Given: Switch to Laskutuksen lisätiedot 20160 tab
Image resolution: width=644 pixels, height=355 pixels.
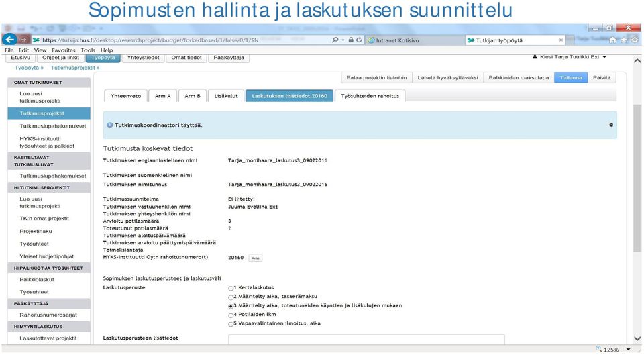Looking at the screenshot, I should pyautogui.click(x=290, y=96).
